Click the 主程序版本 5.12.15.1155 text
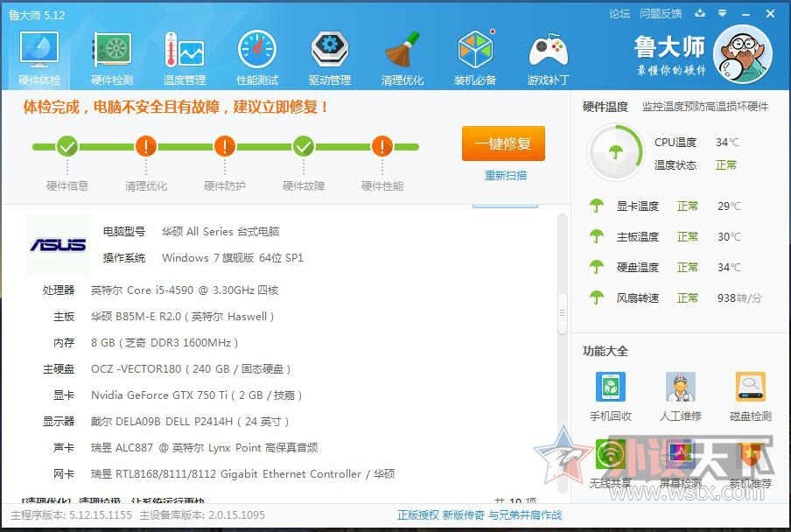791x532 pixels. point(71,514)
